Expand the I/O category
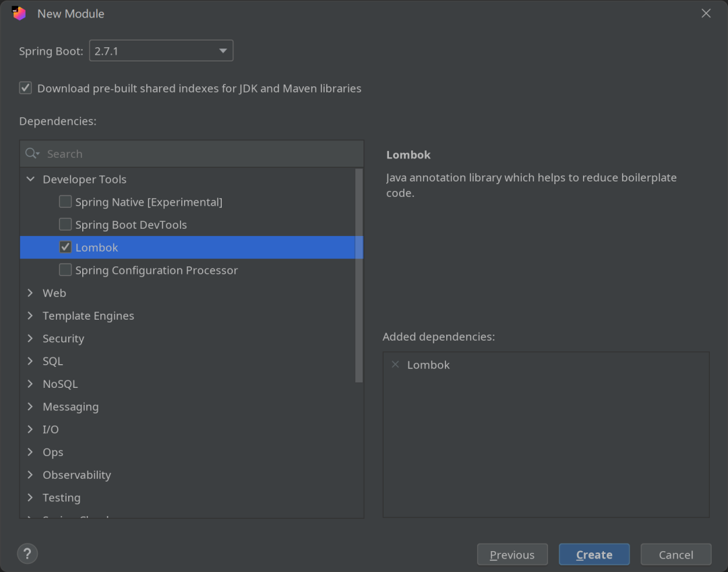 (x=30, y=430)
